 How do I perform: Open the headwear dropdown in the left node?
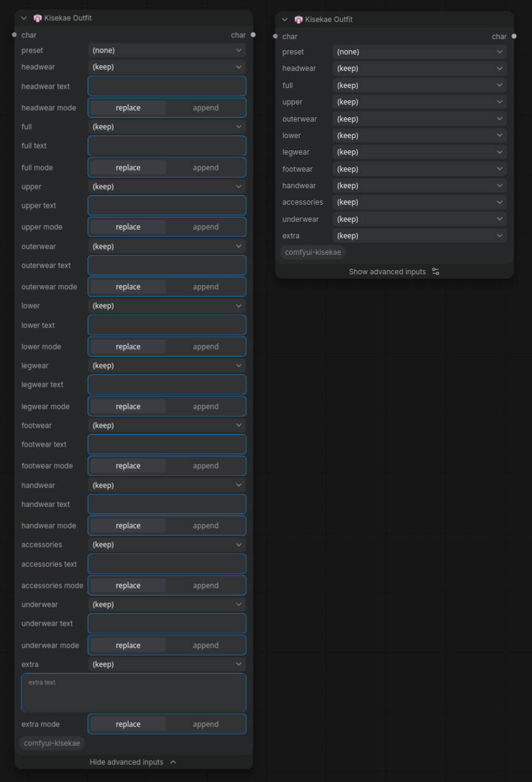coord(167,67)
